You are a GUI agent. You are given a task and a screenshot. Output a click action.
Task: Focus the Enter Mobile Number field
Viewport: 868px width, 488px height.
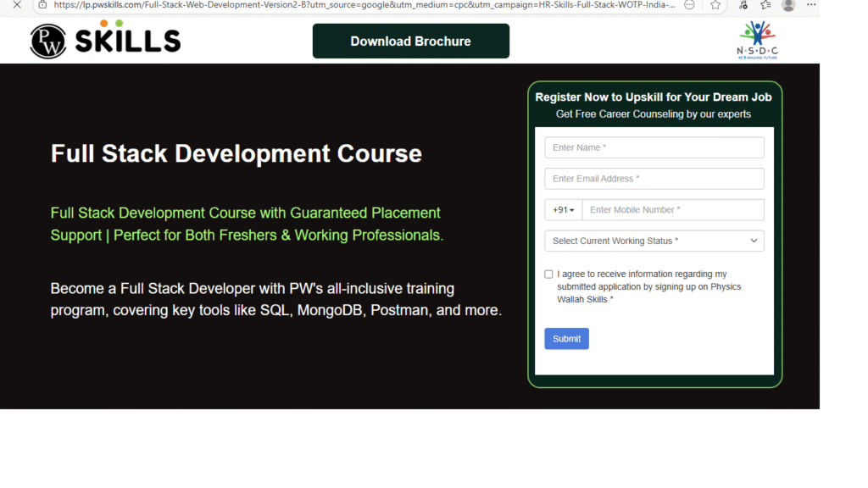(673, 210)
